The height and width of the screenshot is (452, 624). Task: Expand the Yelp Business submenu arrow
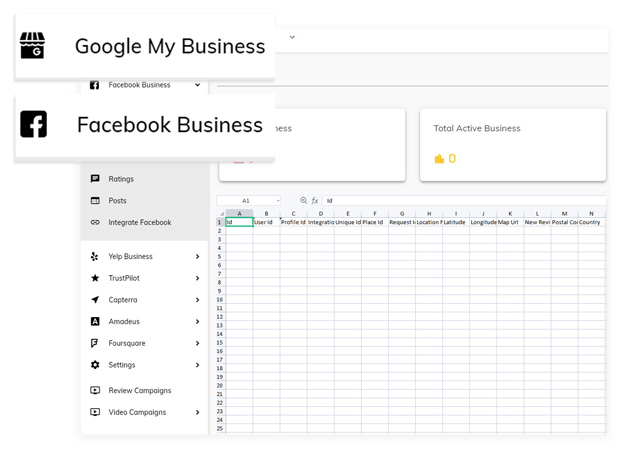pos(197,257)
